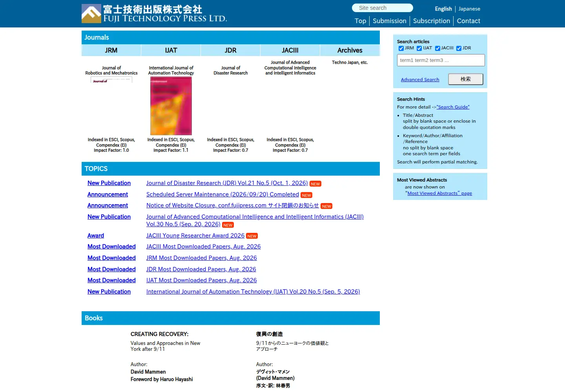Open the IJAT journal cover thumbnail
The image size is (565, 392).
(x=171, y=106)
